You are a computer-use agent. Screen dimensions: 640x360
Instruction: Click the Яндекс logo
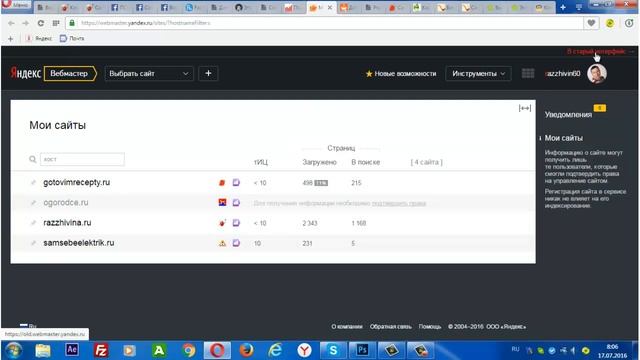(x=25, y=73)
